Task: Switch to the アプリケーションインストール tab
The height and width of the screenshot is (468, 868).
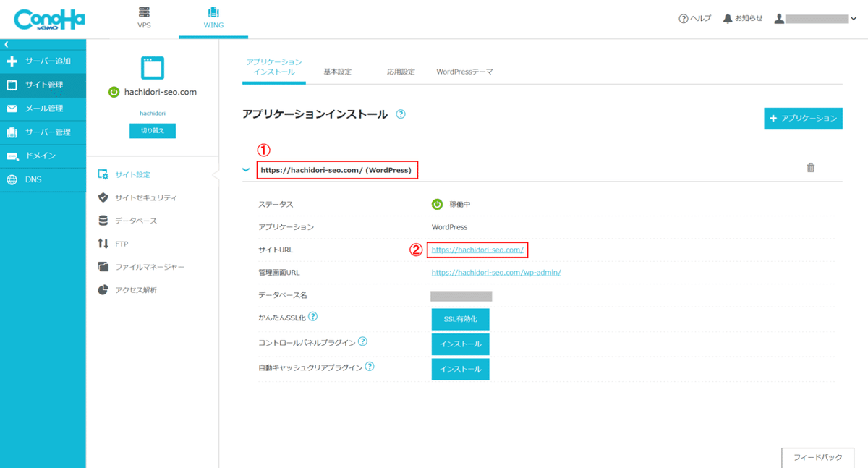Action: click(274, 67)
